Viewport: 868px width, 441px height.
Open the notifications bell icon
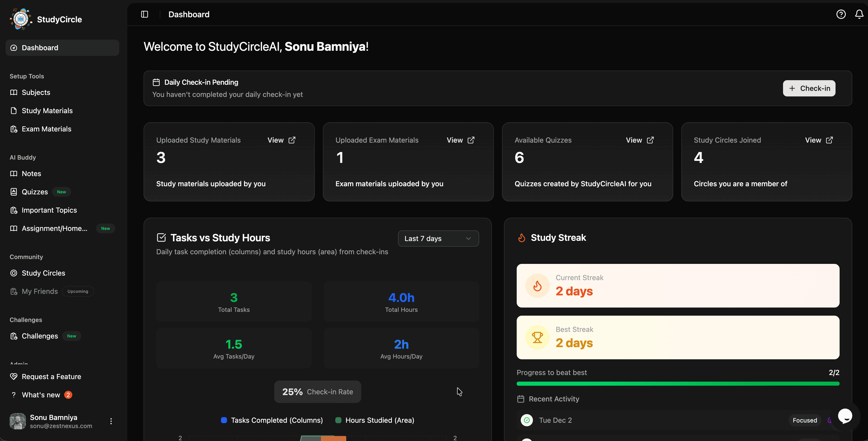[x=859, y=14]
